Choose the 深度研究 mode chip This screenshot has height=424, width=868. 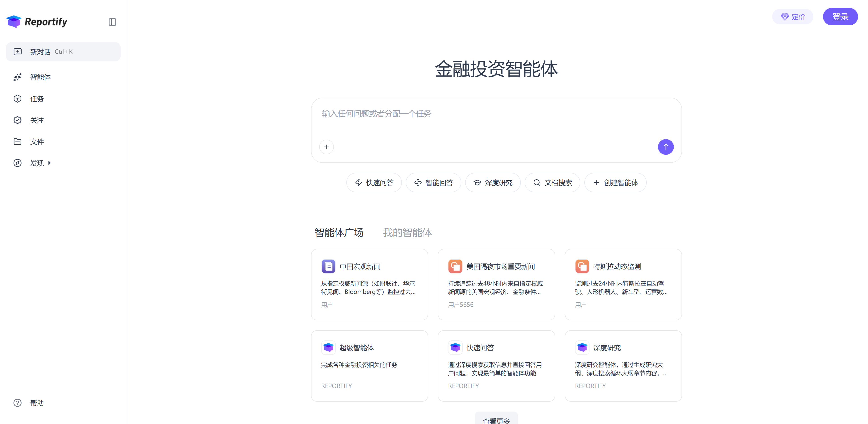493,183
